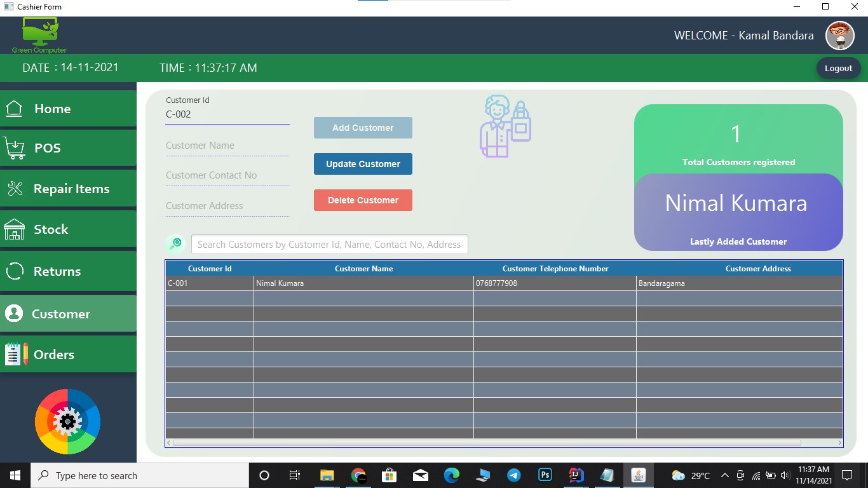
Task: Click the Delete Customer button
Action: (x=363, y=200)
